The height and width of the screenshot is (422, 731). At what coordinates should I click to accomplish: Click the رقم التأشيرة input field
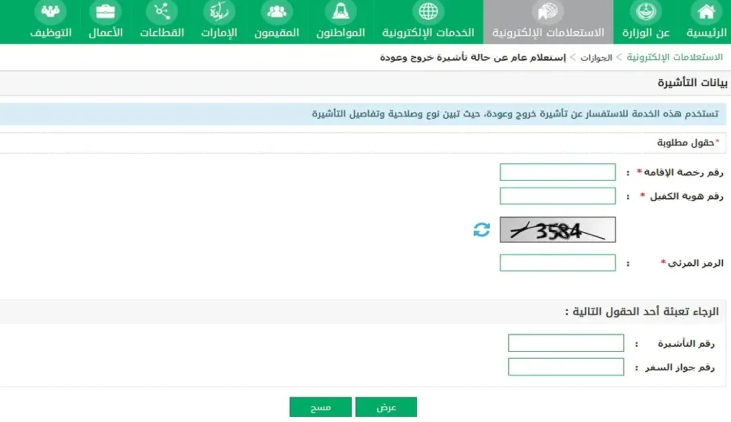tap(566, 343)
